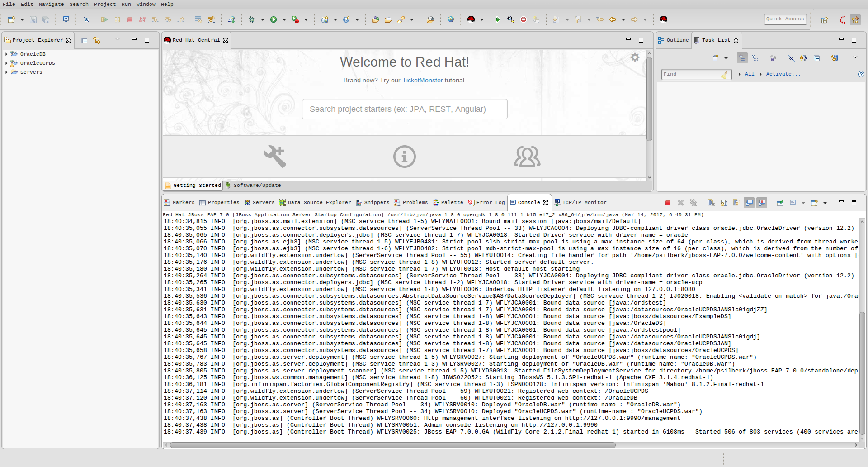The image size is (868, 467).
Task: Click the Find field in Task List
Action: (x=696, y=74)
